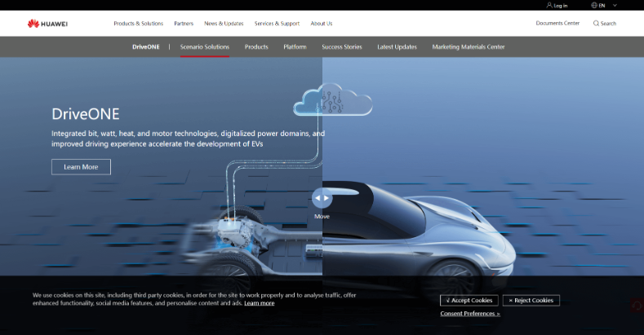Select Marketing Materials Center tab

pyautogui.click(x=469, y=46)
